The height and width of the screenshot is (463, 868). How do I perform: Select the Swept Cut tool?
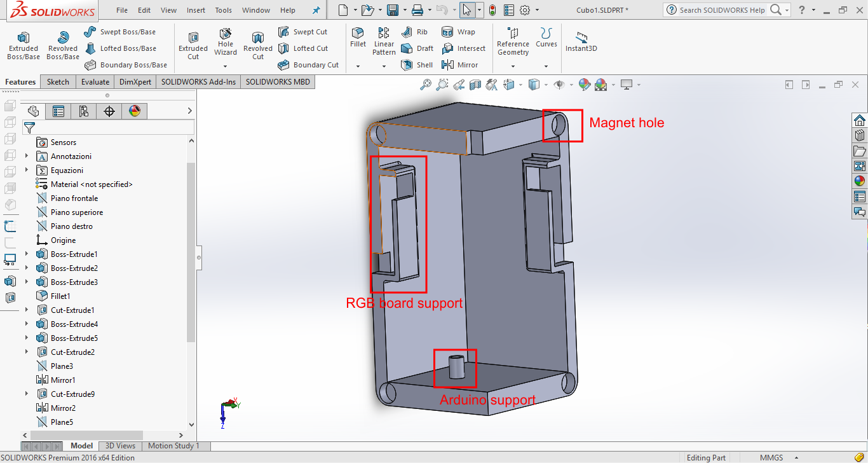pos(303,32)
